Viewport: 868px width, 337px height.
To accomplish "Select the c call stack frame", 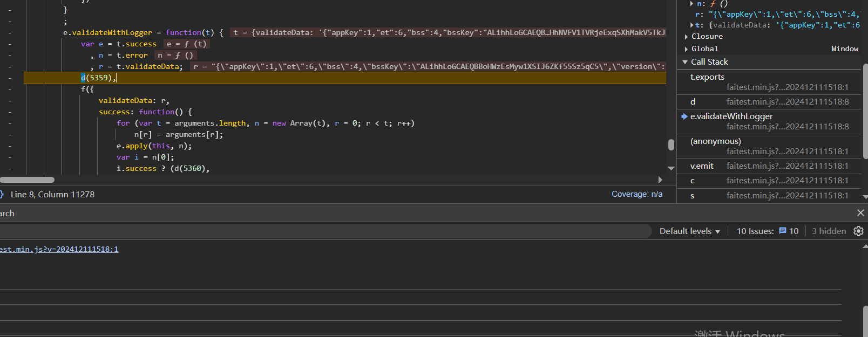I will pos(769,181).
